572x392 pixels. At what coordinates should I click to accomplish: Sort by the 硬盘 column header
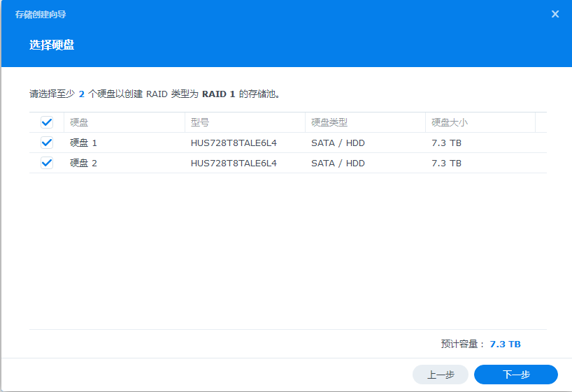80,122
